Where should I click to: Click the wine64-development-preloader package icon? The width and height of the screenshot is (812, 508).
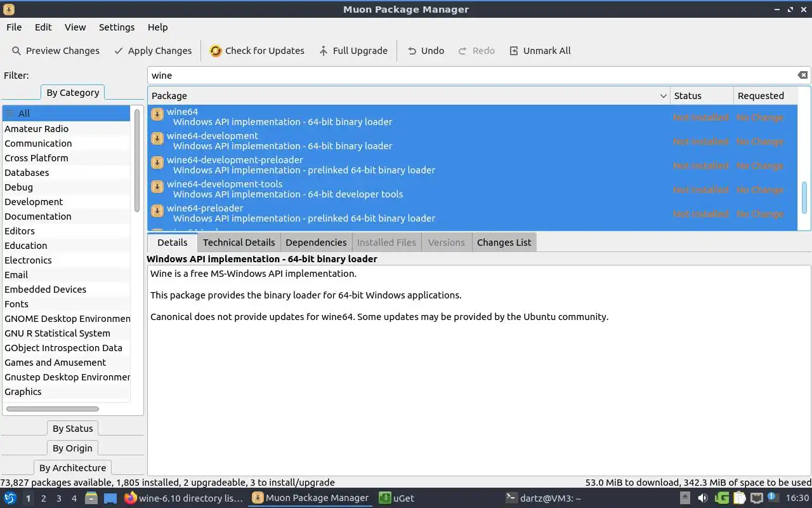point(157,163)
